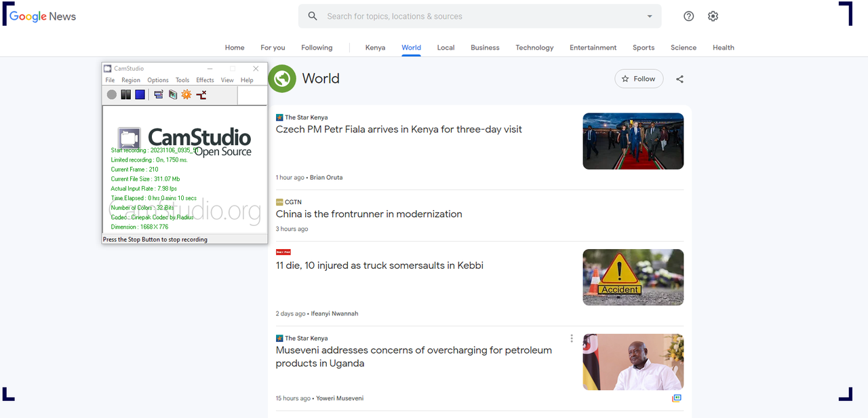Click the red cross toolbar icon in CamStudio
The height and width of the screenshot is (418, 868).
coord(201,95)
